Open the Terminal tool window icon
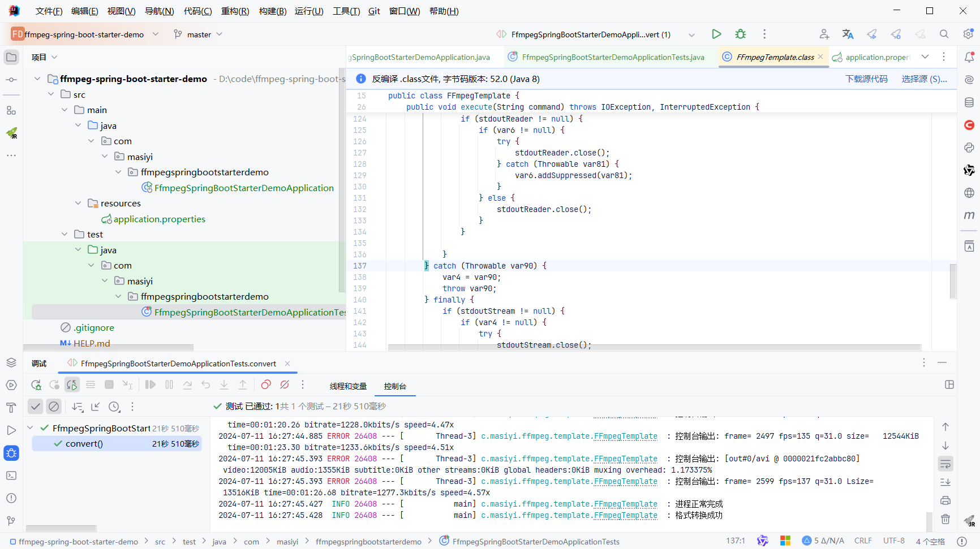The width and height of the screenshot is (980, 549). click(11, 475)
